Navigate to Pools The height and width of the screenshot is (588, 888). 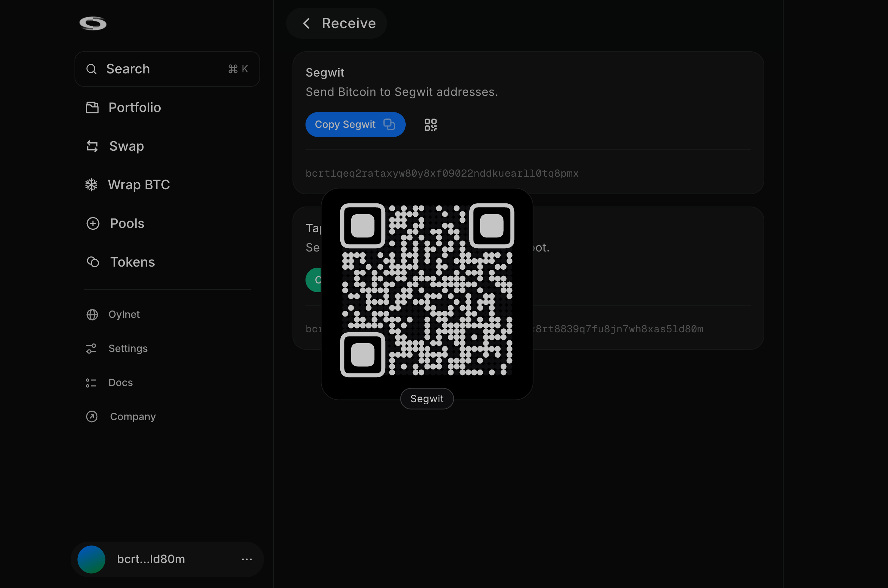[127, 223]
